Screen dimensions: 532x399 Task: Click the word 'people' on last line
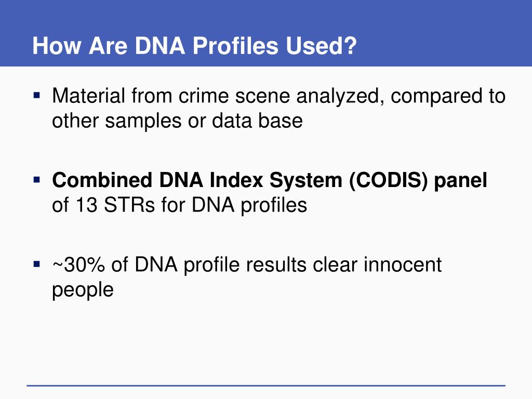click(x=83, y=290)
